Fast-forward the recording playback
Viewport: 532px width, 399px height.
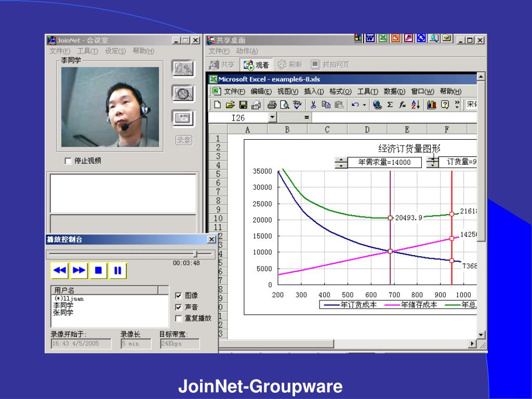[x=79, y=270]
